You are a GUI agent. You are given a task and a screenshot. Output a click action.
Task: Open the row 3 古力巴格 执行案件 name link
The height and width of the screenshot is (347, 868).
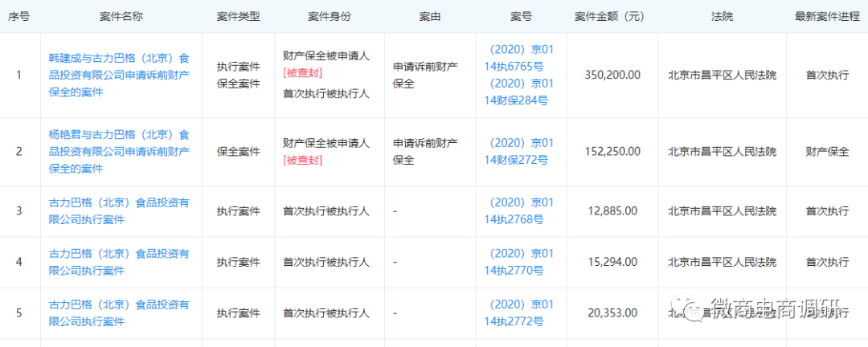coord(119,210)
